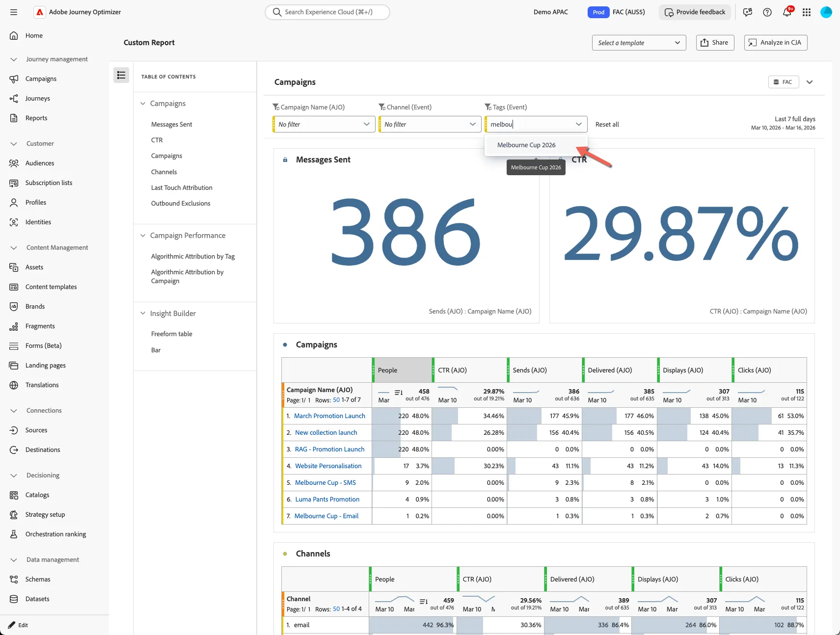The image size is (840, 635).
Task: Open the notifications bell
Action: tap(787, 12)
